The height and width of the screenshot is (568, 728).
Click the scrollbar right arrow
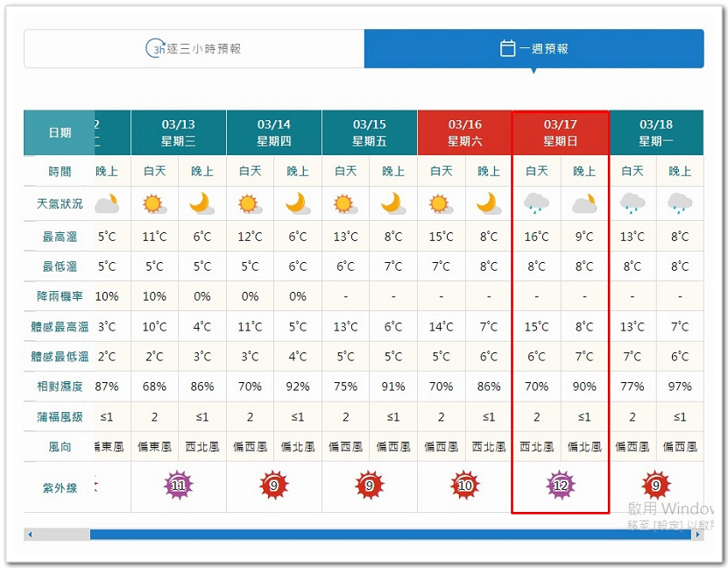tap(697, 535)
